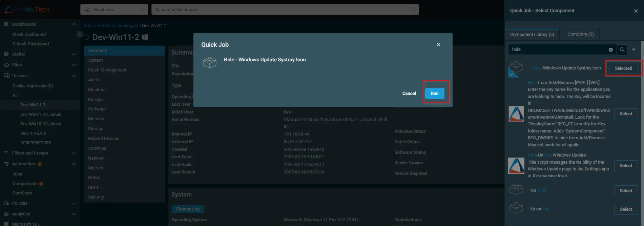Screen dimensions: 644x226
Task: Select the Hide from Add/Remove [PVAL] component
Action: 626,114
